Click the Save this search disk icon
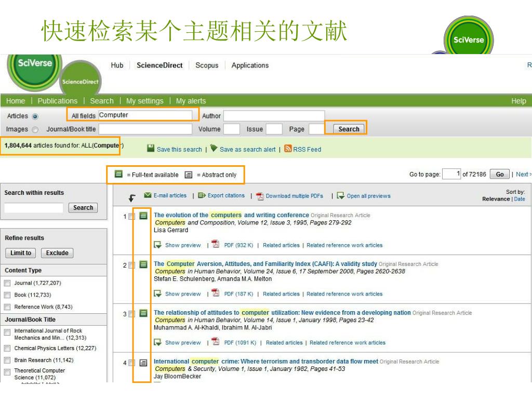 click(x=151, y=148)
